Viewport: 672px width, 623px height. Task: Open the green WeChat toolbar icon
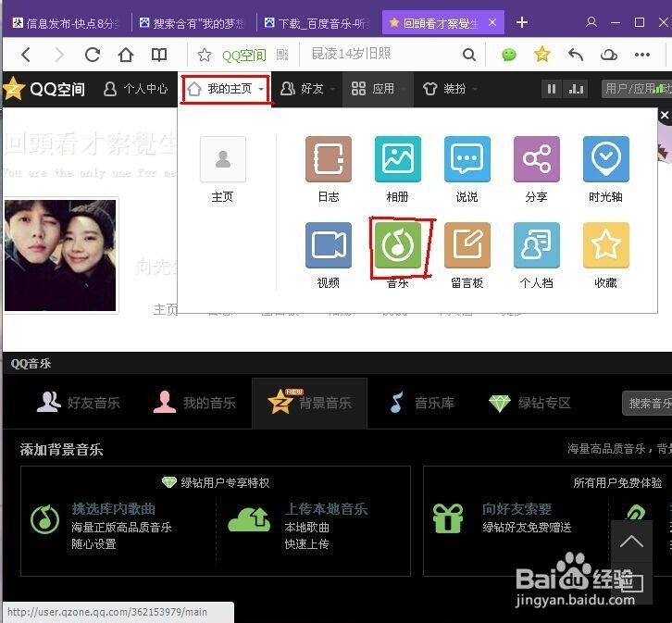[x=509, y=55]
